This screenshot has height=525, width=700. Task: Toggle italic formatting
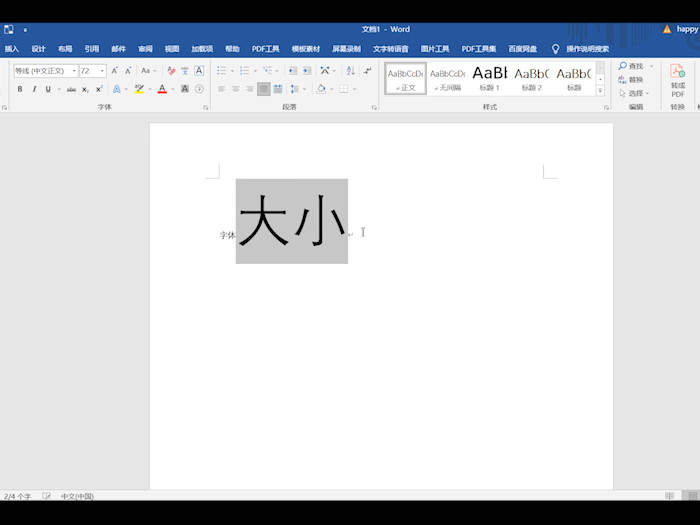tap(34, 89)
